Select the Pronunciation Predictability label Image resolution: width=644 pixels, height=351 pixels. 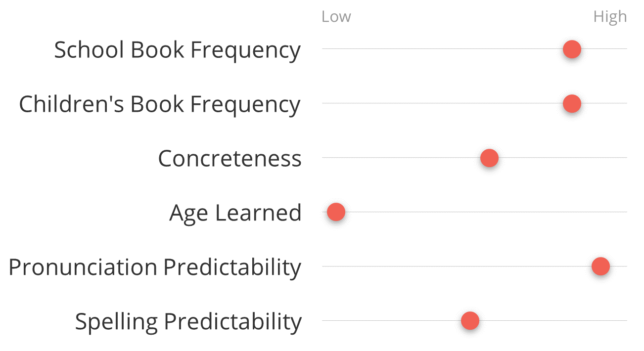[x=155, y=267]
